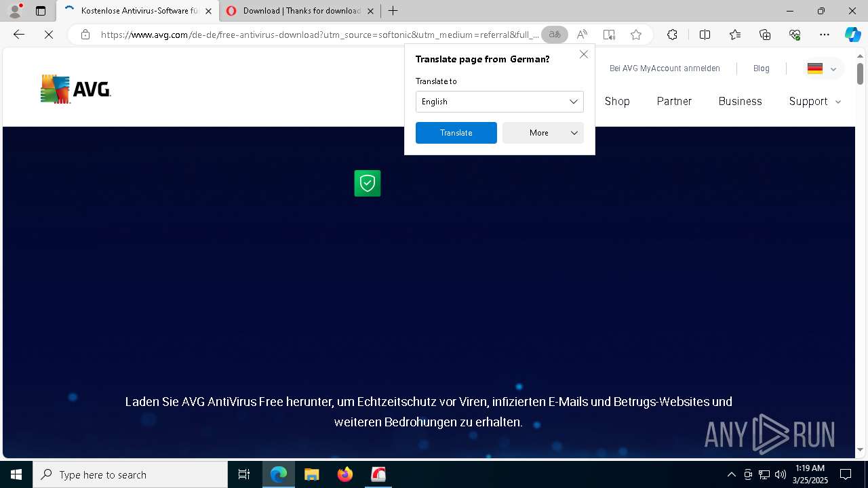868x488 pixels.
Task: Click the blue Translate button
Action: (456, 133)
